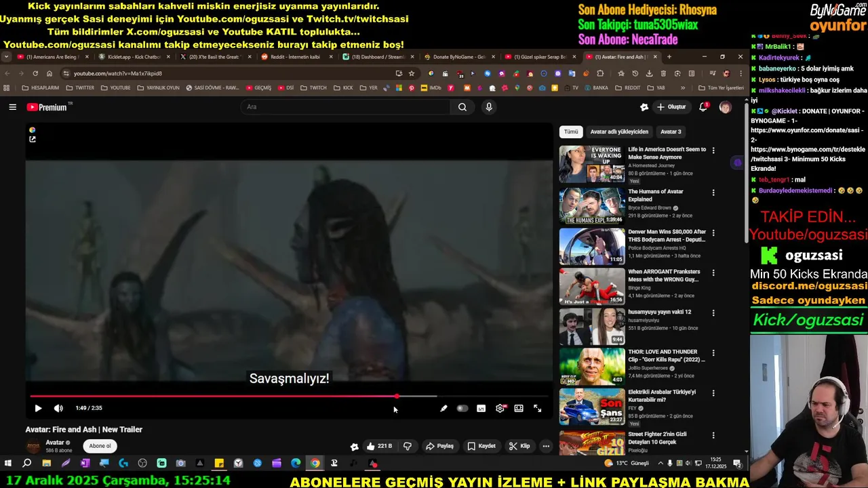Open options for Life in America video
Viewport: 868px width, 488px height.
713,150
